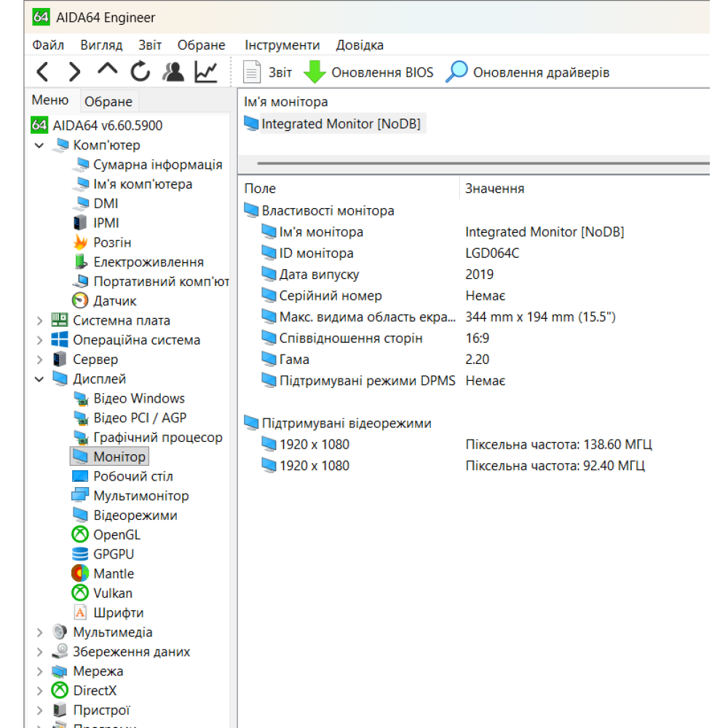Open the Vulkan section icon
The image size is (728, 728).
click(80, 593)
